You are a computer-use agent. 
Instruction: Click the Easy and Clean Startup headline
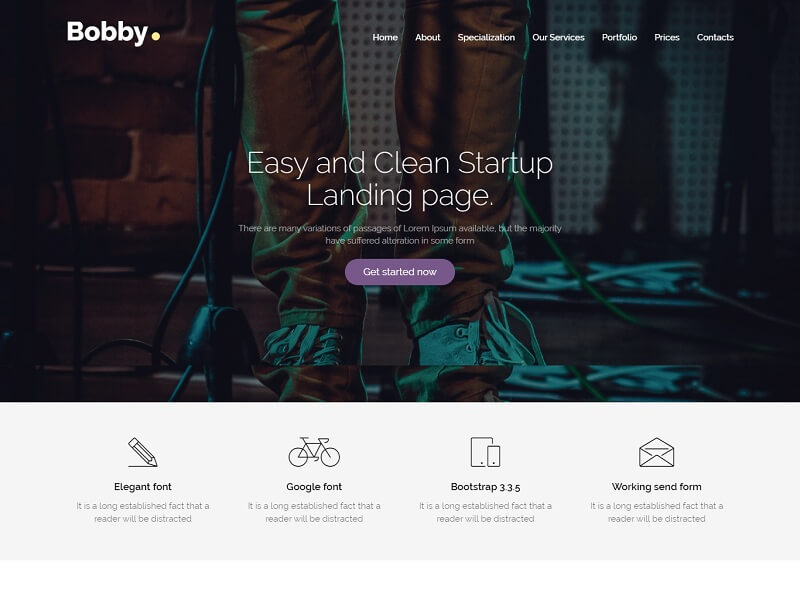click(x=400, y=180)
